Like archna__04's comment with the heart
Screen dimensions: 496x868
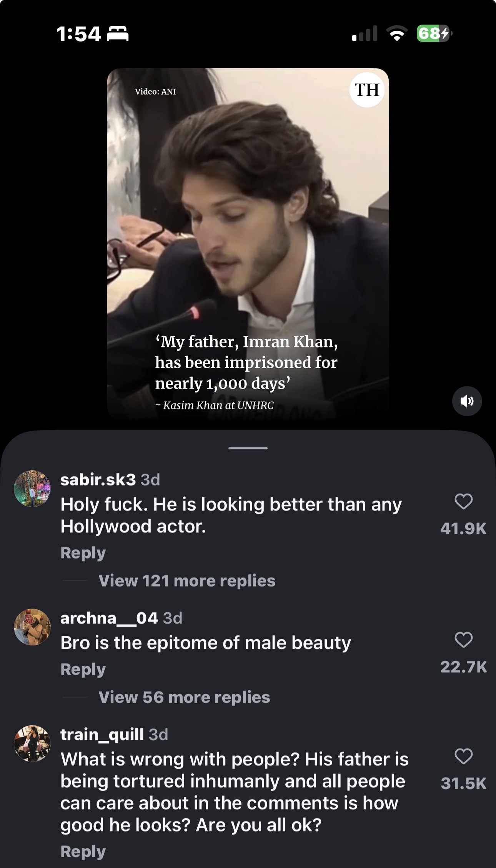click(x=463, y=640)
